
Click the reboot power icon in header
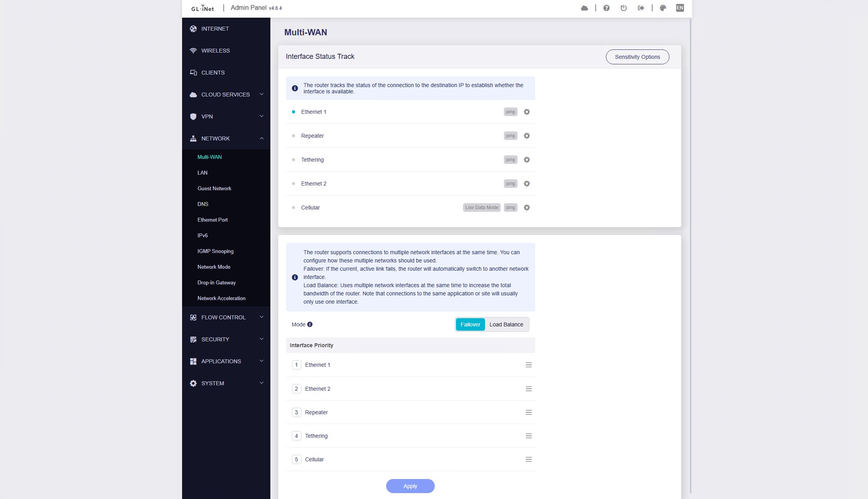(x=624, y=8)
